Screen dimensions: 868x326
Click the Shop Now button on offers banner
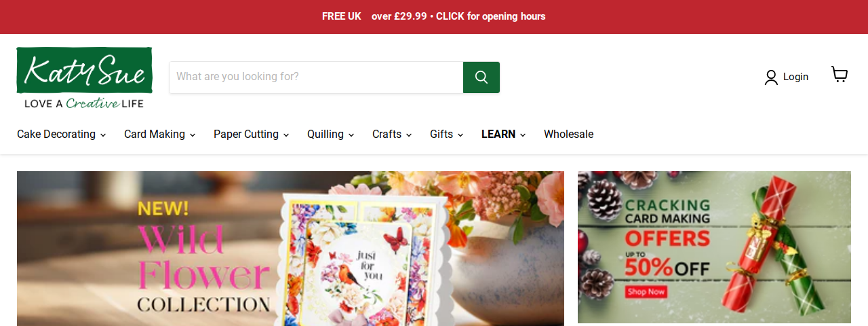646,292
